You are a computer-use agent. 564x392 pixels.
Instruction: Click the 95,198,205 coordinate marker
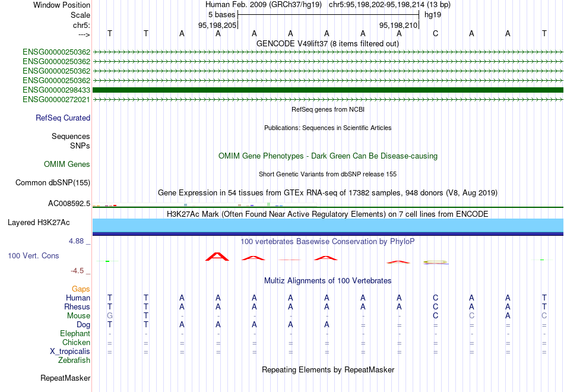[217, 25]
